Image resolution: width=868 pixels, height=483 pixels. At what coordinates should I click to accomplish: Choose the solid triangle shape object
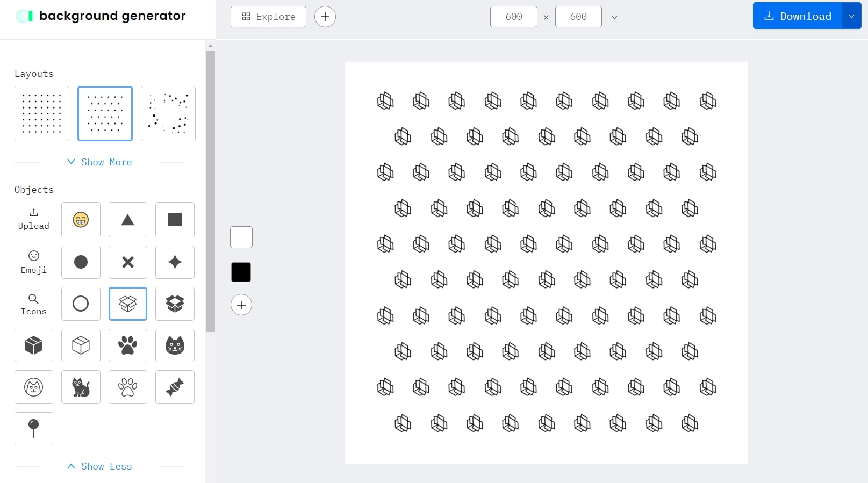pos(127,220)
